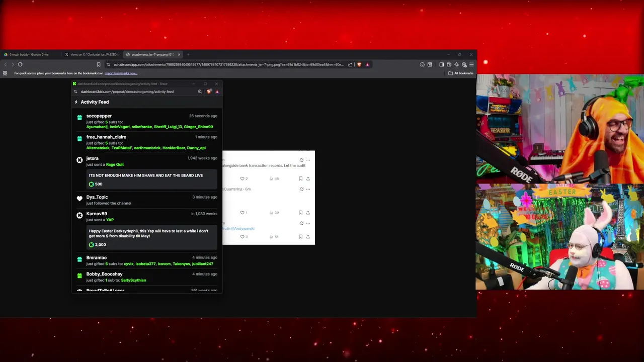Open free_hannah_claire's username
644x362 pixels.
click(106, 137)
